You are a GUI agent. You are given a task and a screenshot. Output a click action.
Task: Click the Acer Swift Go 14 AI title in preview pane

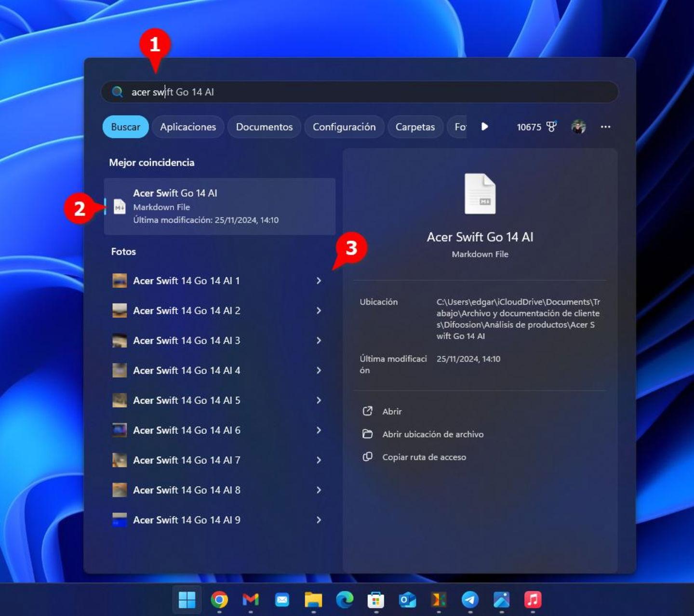tap(480, 237)
